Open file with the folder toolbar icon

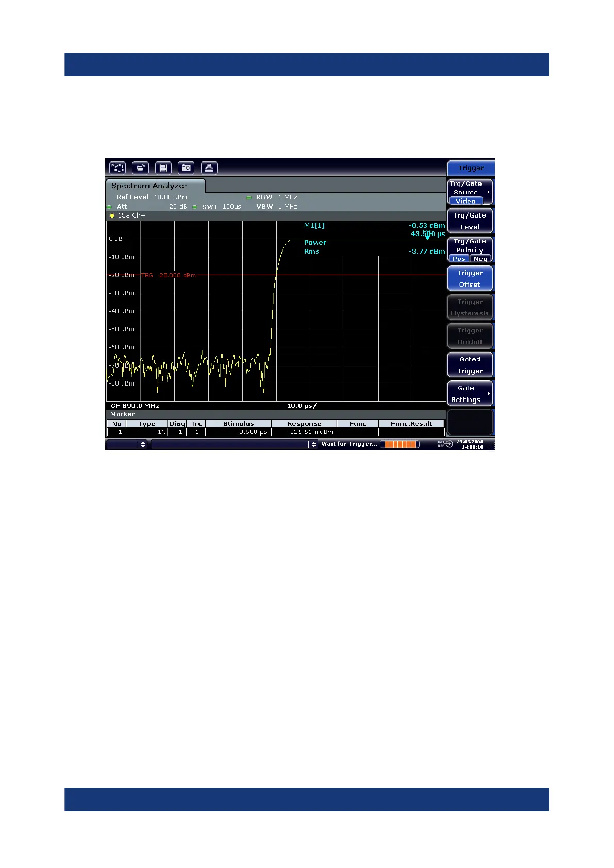point(140,168)
